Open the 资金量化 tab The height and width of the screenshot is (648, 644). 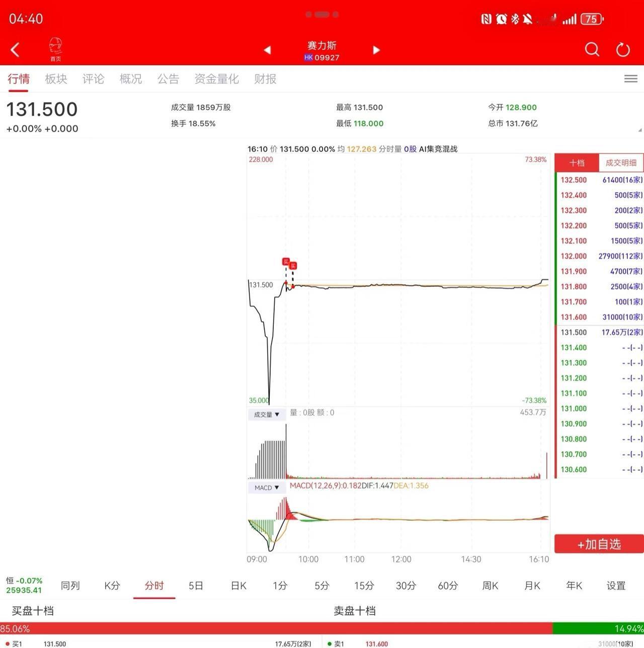(x=216, y=78)
